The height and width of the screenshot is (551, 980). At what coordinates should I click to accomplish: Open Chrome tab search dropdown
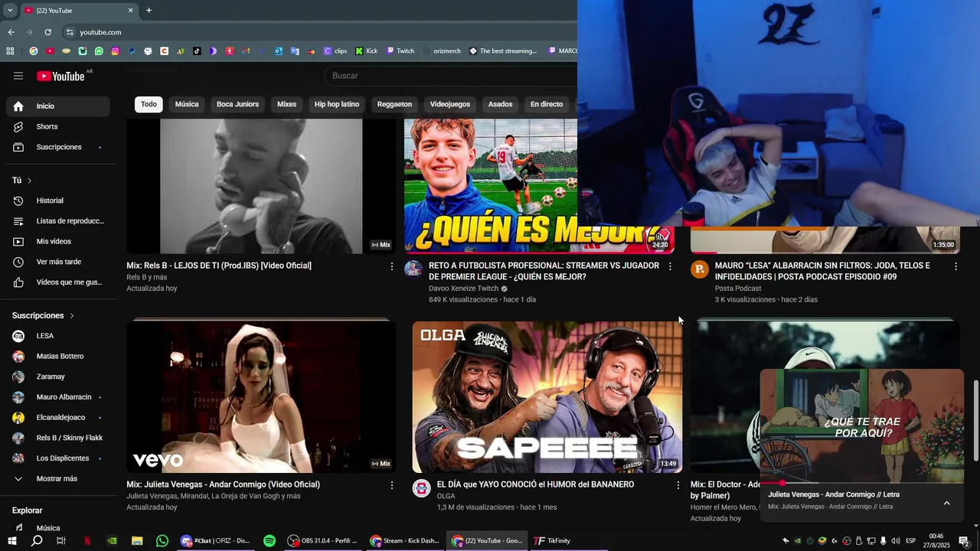point(10,11)
